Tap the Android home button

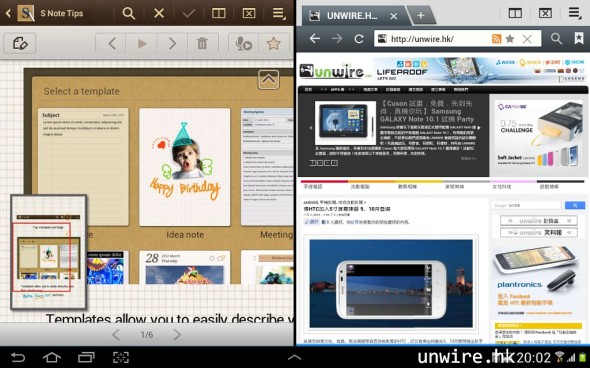[x=52, y=357]
